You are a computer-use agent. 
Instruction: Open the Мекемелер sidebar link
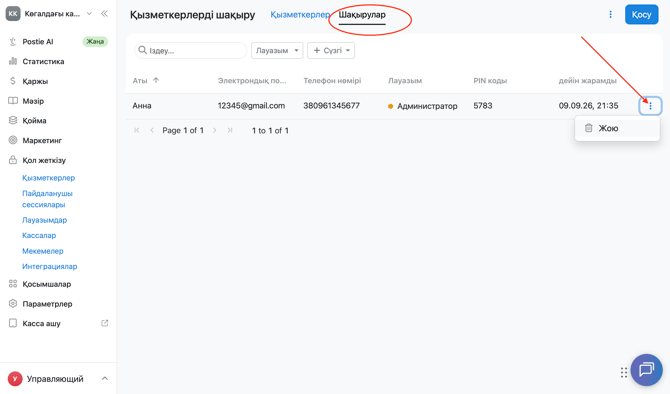[x=43, y=251]
